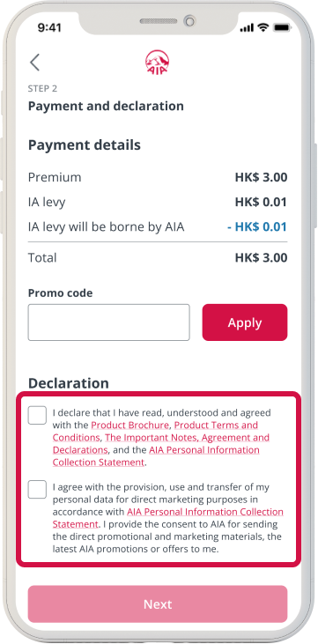Focus the Promo code input field
The width and height of the screenshot is (318, 644).
[x=109, y=322]
